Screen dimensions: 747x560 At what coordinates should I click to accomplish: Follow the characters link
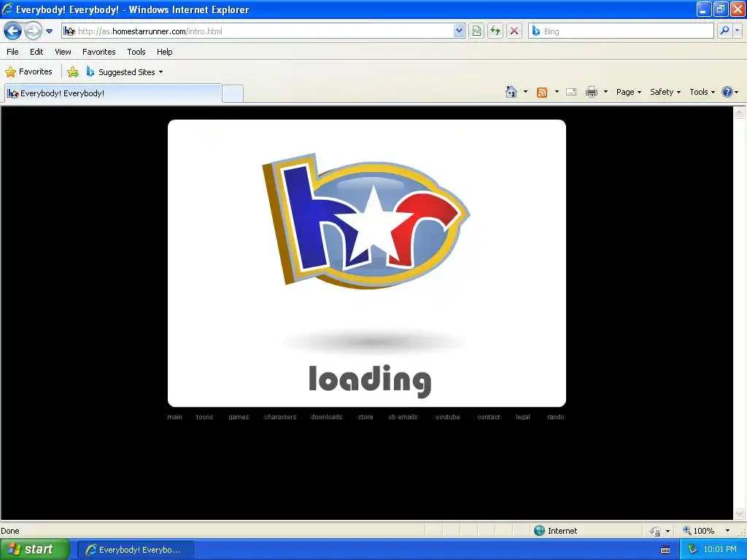click(x=280, y=417)
